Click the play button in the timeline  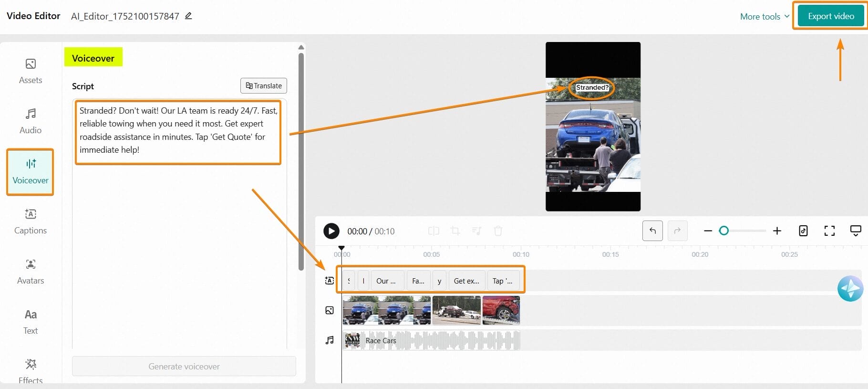coord(331,231)
